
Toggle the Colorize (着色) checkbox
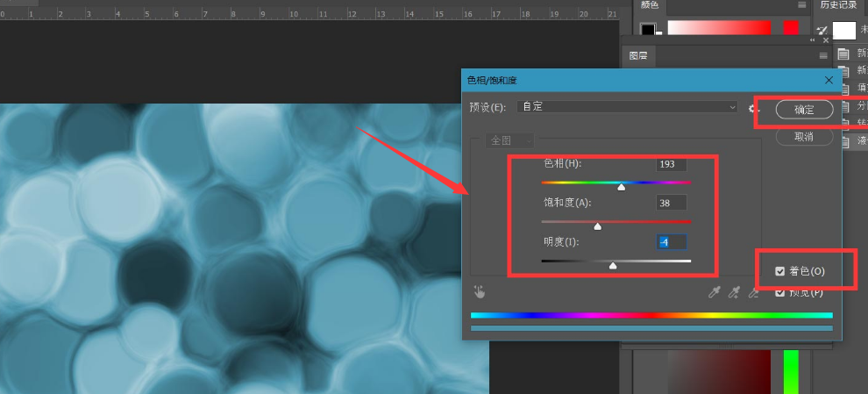(780, 271)
